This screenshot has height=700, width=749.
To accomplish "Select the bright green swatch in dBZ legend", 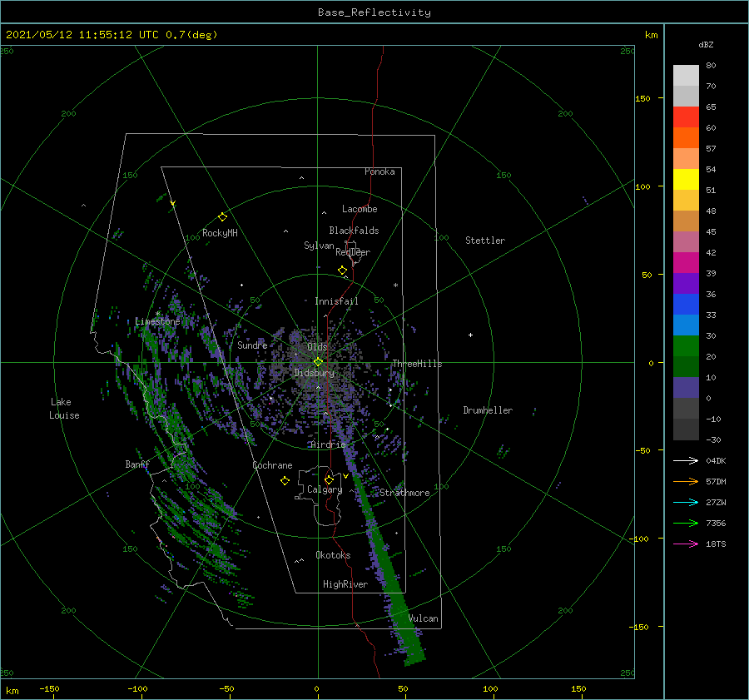I will tap(686, 345).
